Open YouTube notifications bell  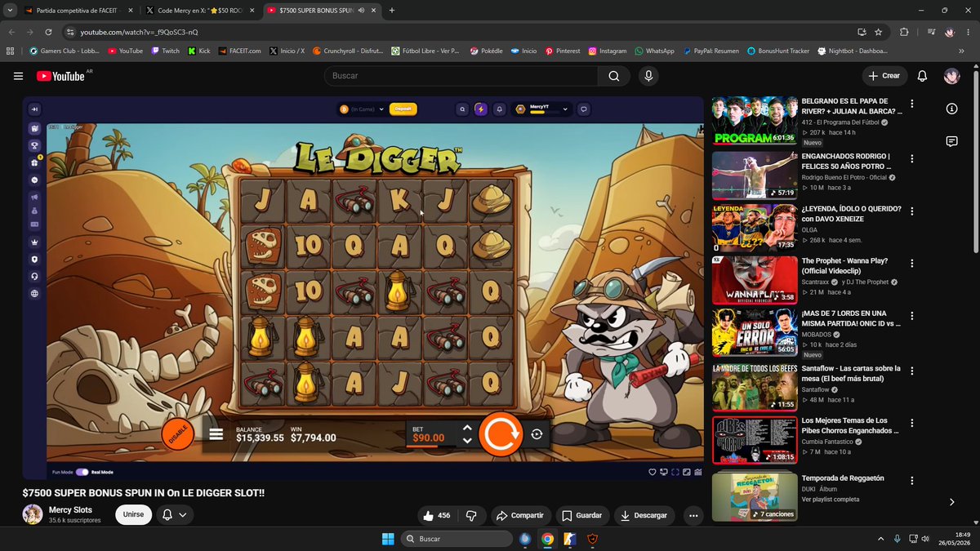[922, 76]
